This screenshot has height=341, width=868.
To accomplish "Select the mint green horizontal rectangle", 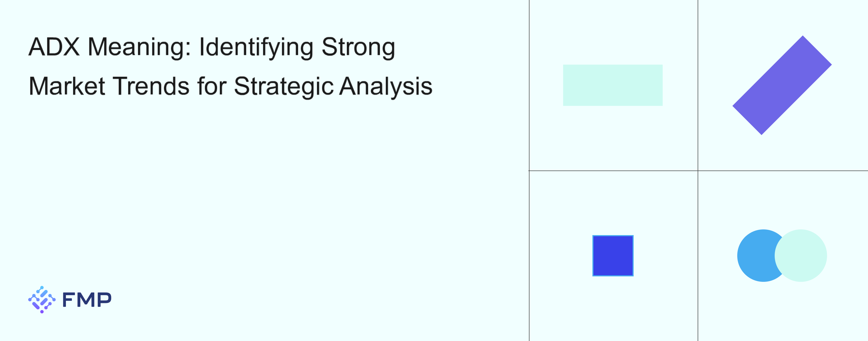I will point(612,85).
